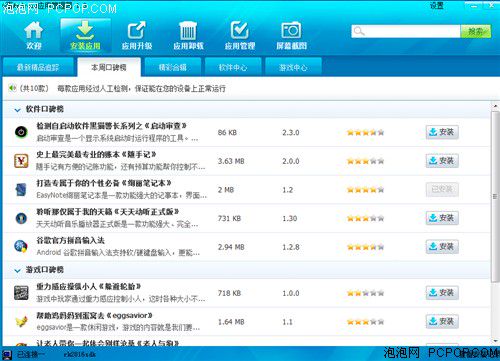Install 谷歌官方拼音输入法 via 安装 button
This screenshot has width=500, height=361.
coord(442,247)
